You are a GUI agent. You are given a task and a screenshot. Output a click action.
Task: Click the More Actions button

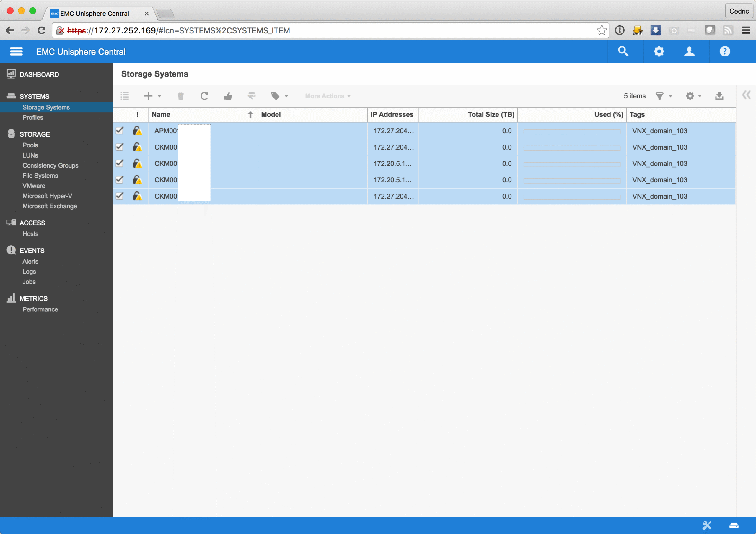click(327, 96)
